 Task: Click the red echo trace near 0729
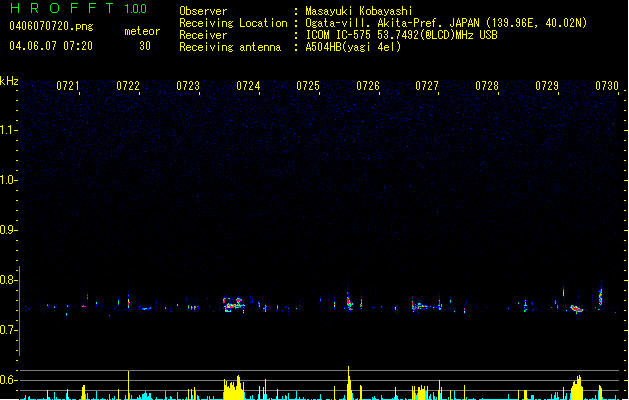pos(576,309)
